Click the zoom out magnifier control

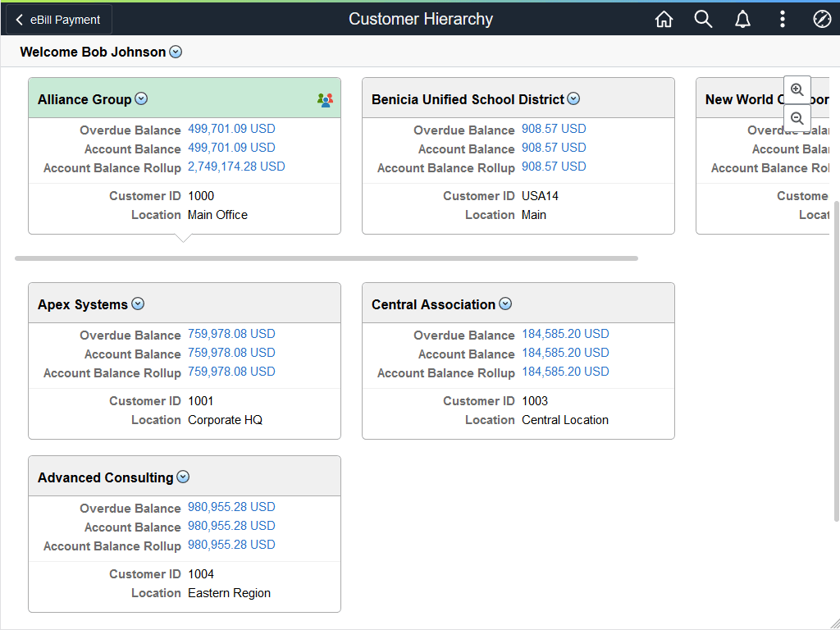(797, 117)
